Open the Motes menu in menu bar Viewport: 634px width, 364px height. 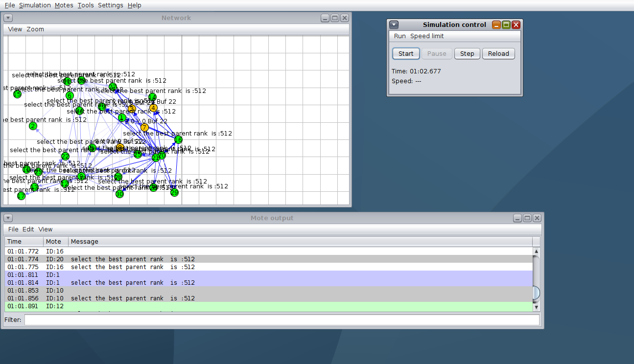point(64,5)
